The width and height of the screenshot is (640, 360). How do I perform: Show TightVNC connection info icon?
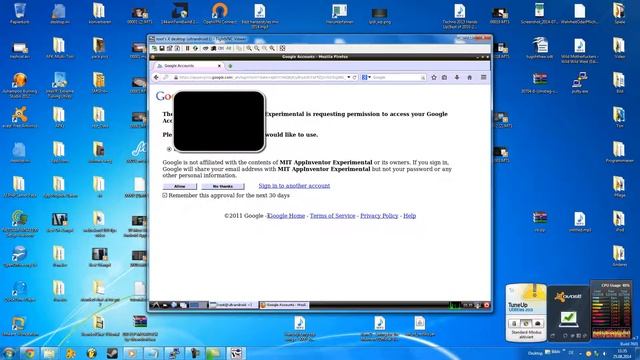tap(177, 48)
